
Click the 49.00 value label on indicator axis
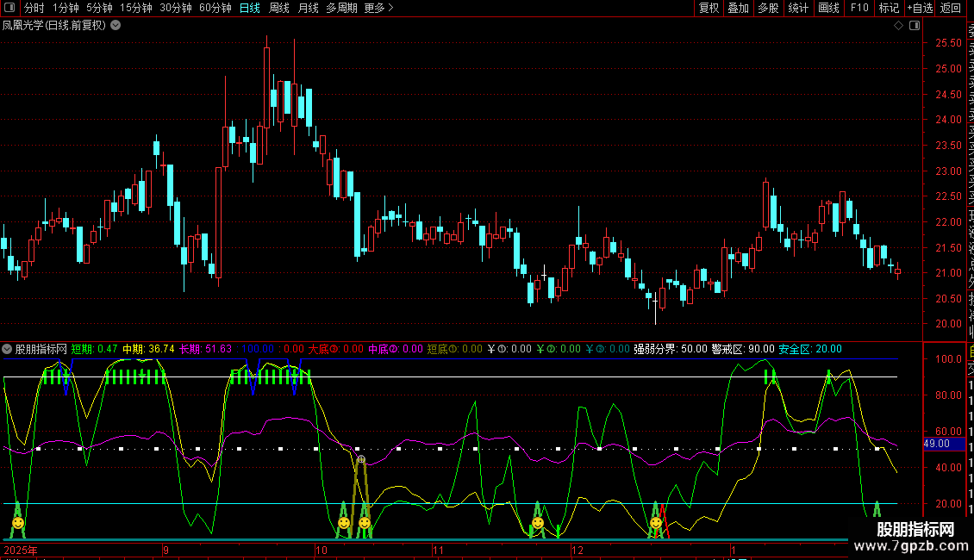936,444
